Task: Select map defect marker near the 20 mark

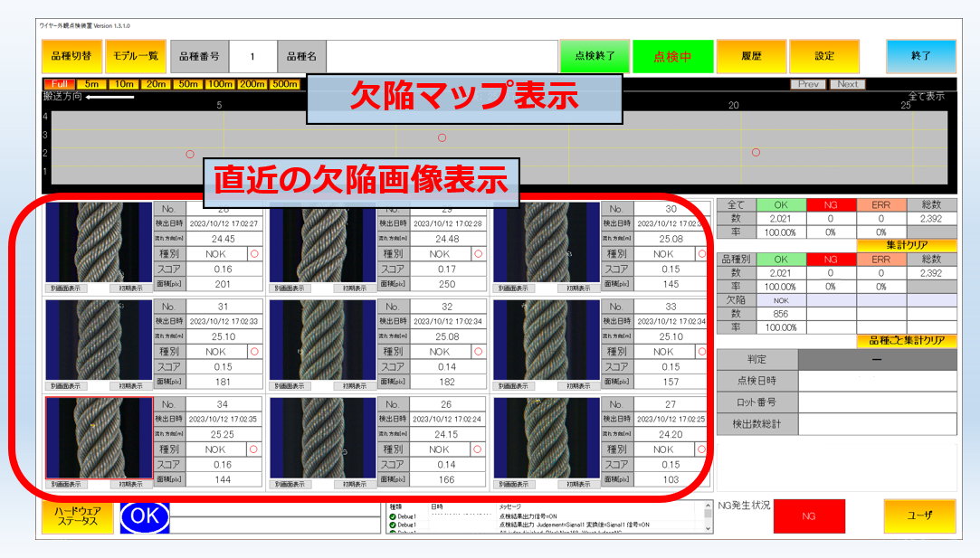Action: pos(756,153)
